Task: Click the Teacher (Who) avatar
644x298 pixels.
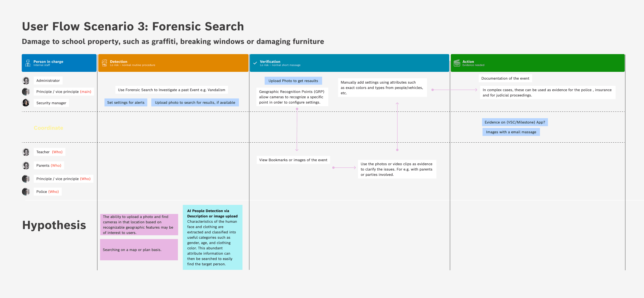Action: [26, 152]
